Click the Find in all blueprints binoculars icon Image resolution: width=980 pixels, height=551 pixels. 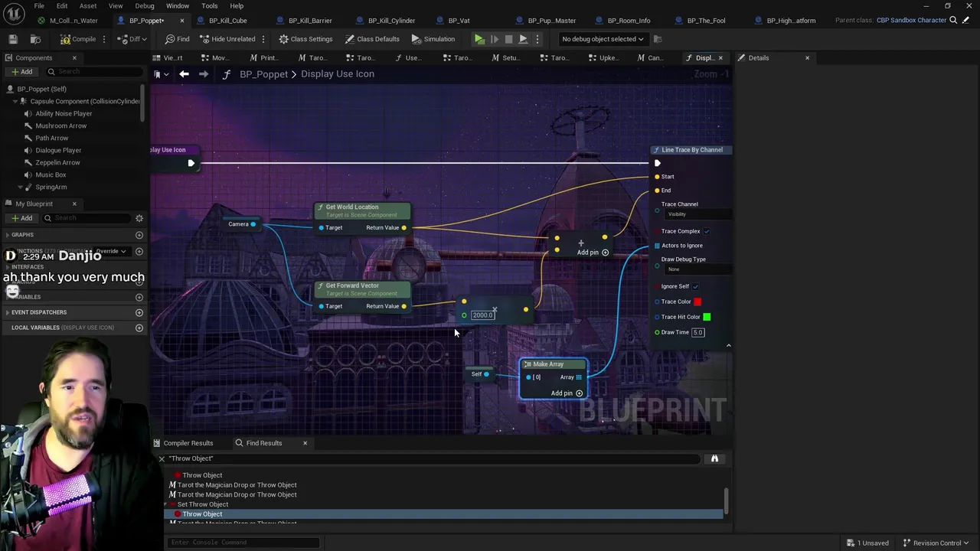714,458
